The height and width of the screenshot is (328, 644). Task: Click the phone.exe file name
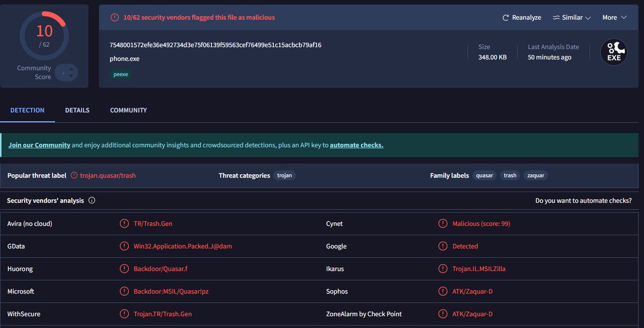point(125,58)
